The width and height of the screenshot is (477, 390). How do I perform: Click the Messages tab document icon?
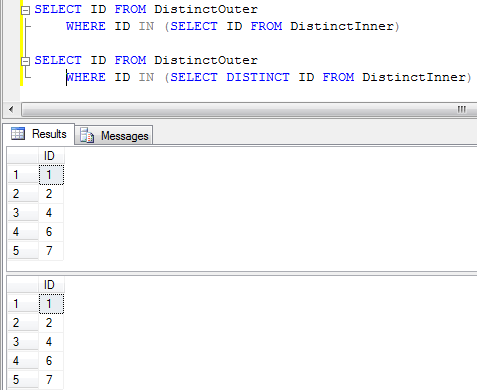click(x=87, y=135)
